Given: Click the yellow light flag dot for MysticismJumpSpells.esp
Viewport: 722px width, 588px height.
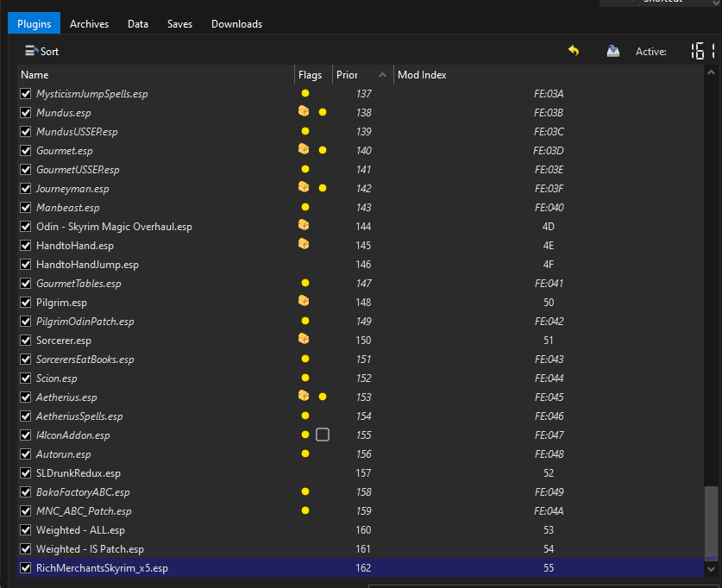Looking at the screenshot, I should 304,93.
